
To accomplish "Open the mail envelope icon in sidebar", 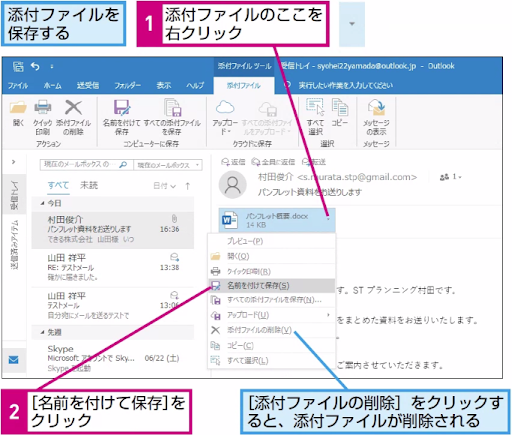I will (14, 360).
